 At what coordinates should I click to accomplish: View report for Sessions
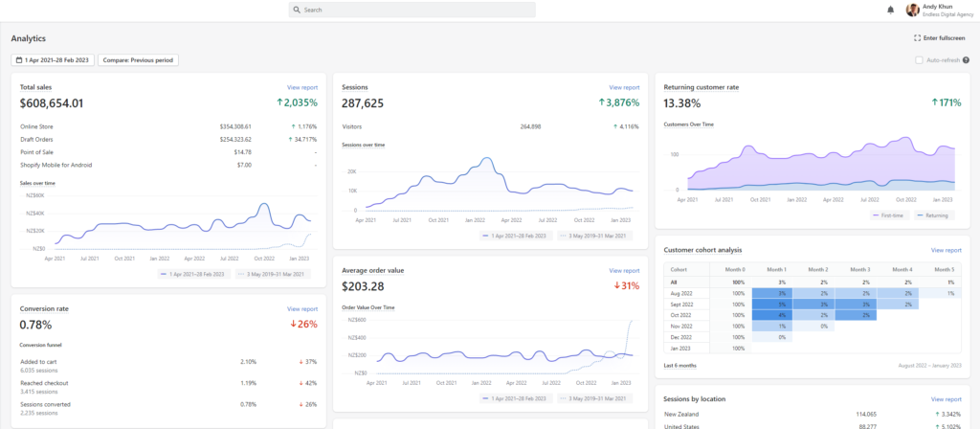tap(623, 87)
